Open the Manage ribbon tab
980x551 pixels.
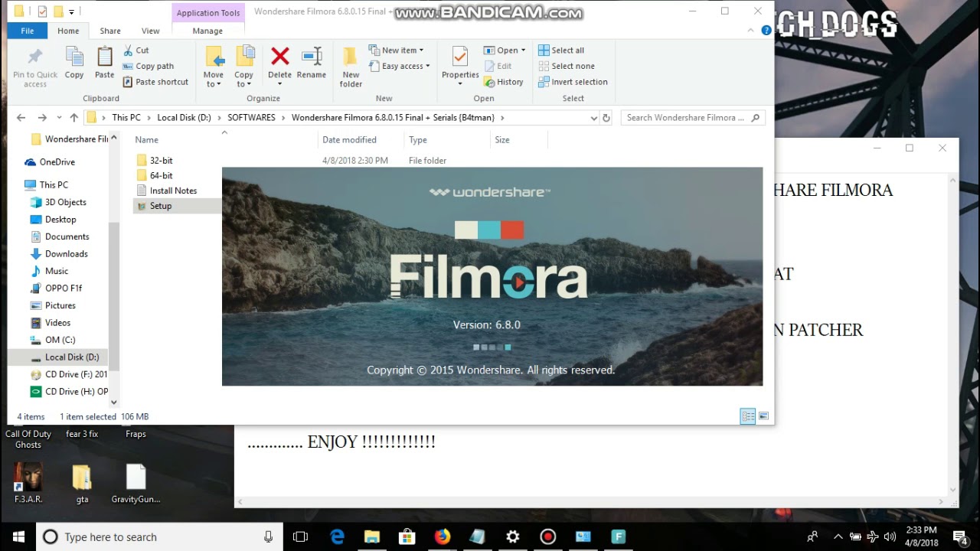tap(207, 31)
